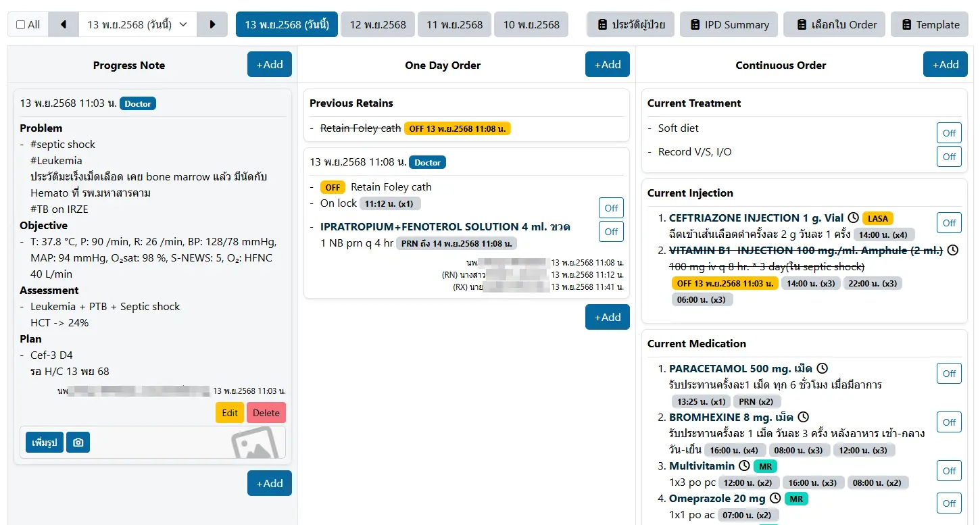Click clock icon beside Bromhexine 8 mg
The image size is (980, 525).
[x=803, y=417]
